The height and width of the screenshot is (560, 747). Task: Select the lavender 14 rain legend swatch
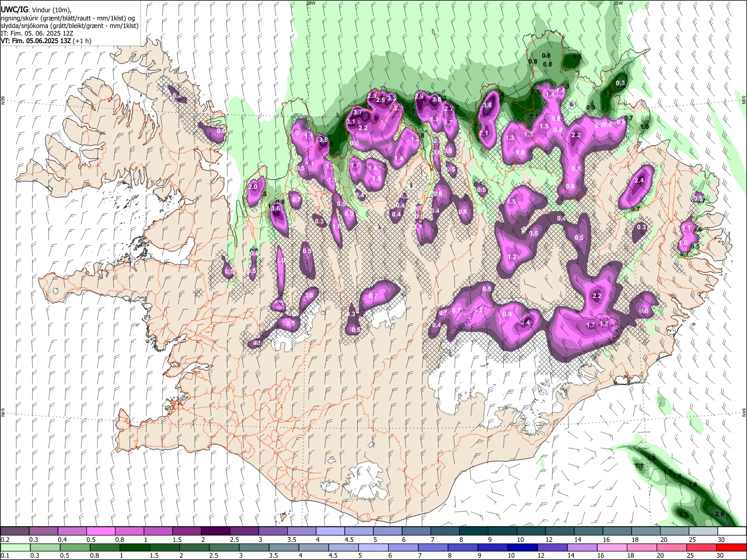point(582,547)
